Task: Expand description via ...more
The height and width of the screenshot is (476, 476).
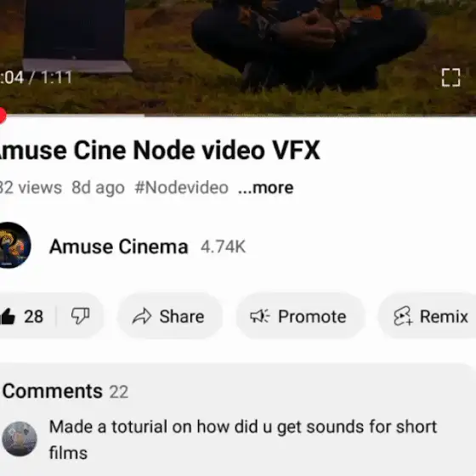Action: (x=266, y=188)
